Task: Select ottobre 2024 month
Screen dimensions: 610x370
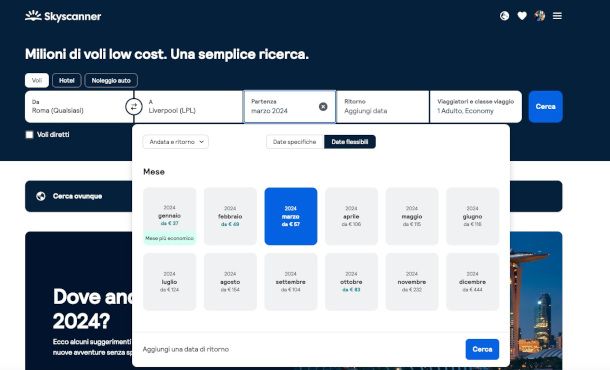Action: click(351, 282)
